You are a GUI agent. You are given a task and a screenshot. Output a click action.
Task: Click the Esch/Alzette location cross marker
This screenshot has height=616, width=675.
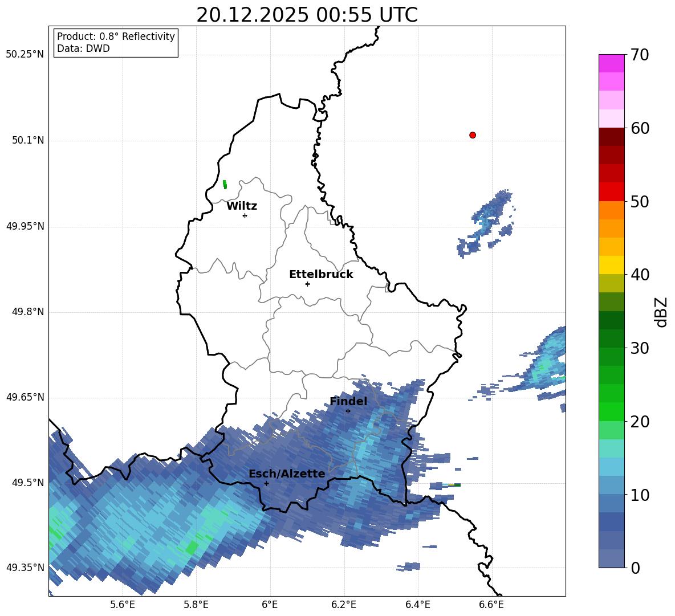tap(266, 483)
